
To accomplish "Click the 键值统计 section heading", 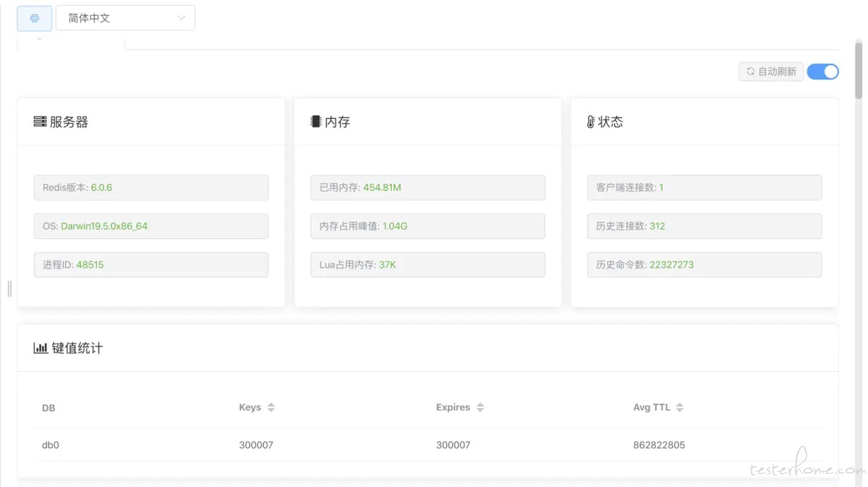I will (77, 348).
